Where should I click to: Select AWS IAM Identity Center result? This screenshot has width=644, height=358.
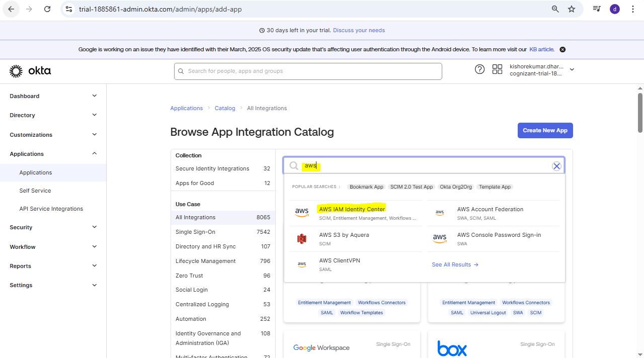(x=352, y=209)
